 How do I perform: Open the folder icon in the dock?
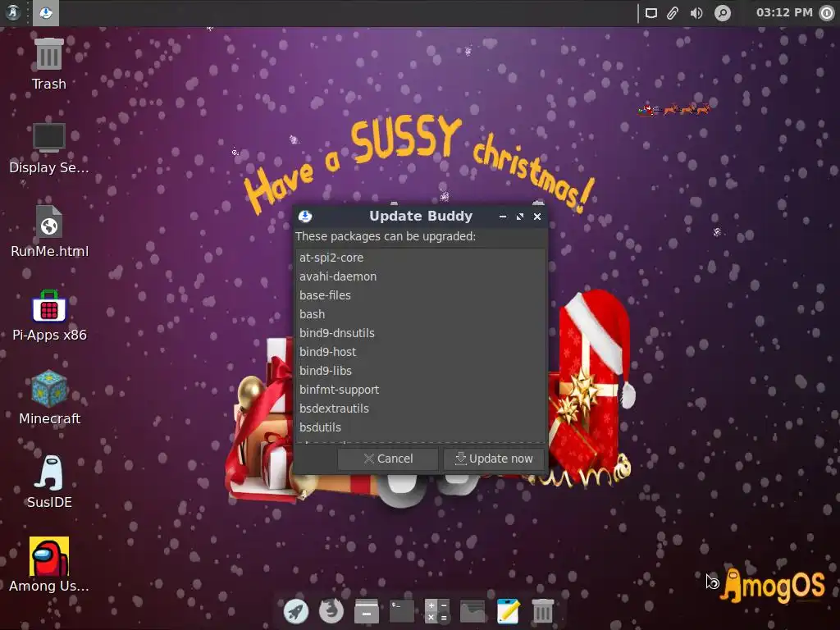tap(472, 611)
